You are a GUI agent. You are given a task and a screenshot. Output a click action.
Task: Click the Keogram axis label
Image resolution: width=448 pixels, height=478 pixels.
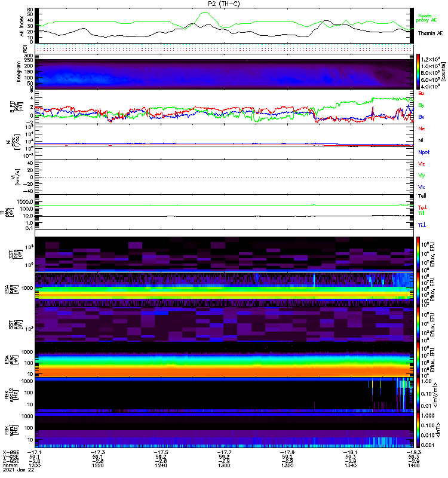click(x=19, y=72)
